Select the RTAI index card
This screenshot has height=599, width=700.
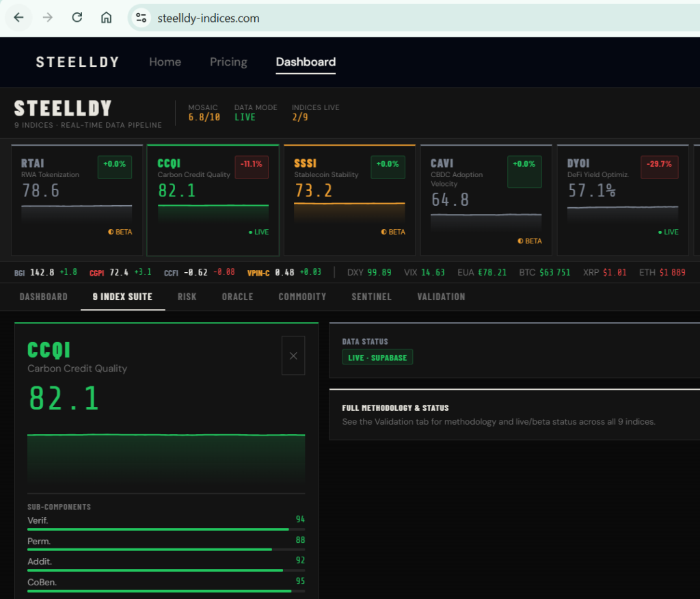tap(77, 200)
